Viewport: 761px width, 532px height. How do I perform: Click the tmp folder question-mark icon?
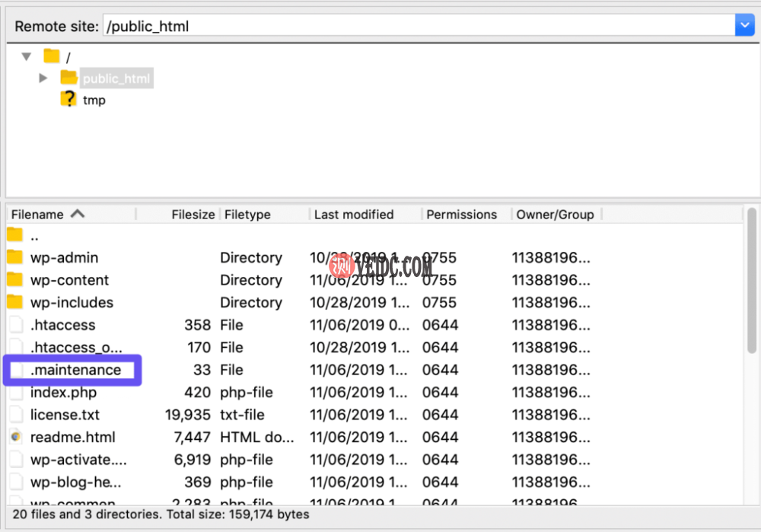click(68, 99)
